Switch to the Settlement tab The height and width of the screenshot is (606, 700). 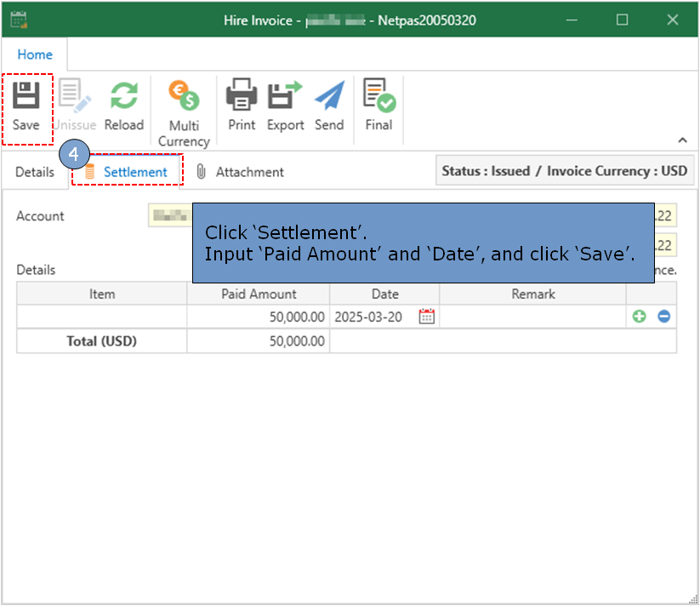point(134,172)
